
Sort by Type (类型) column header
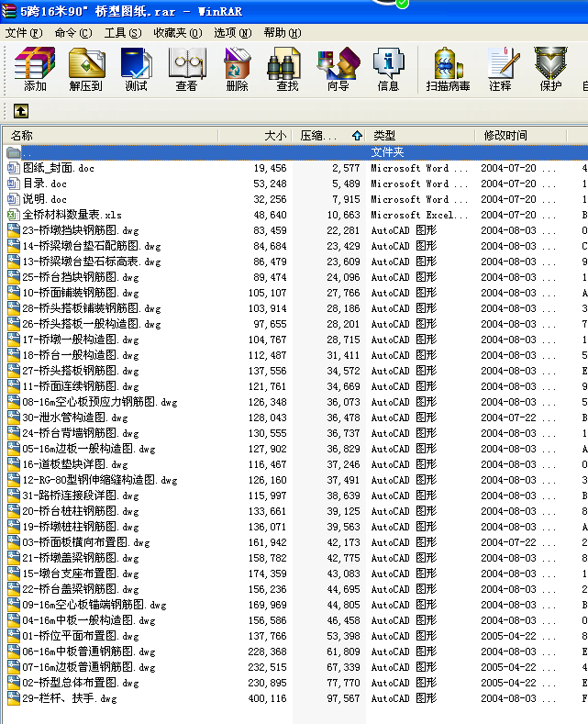[x=420, y=135]
